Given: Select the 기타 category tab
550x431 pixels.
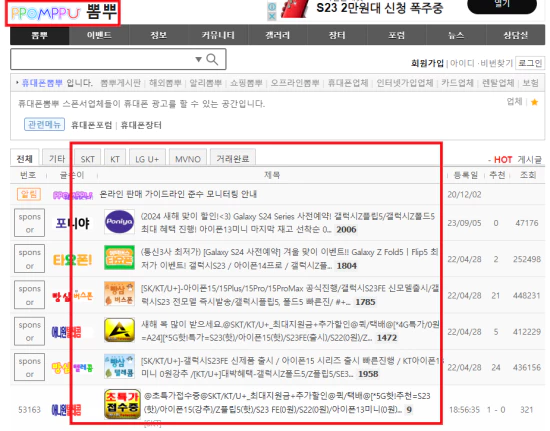Looking at the screenshot, I should (x=56, y=158).
